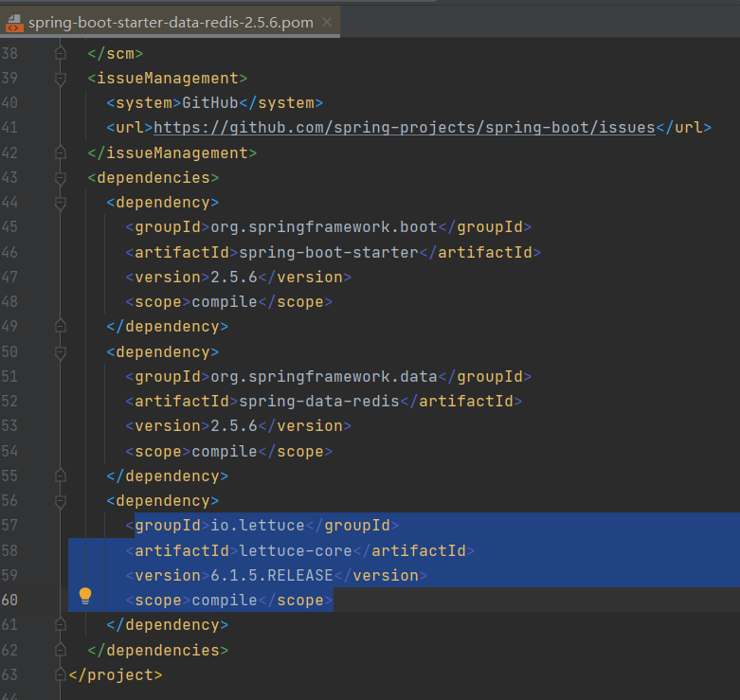
Task: Open the GitHub spring-boot issues URL link
Action: (405, 127)
